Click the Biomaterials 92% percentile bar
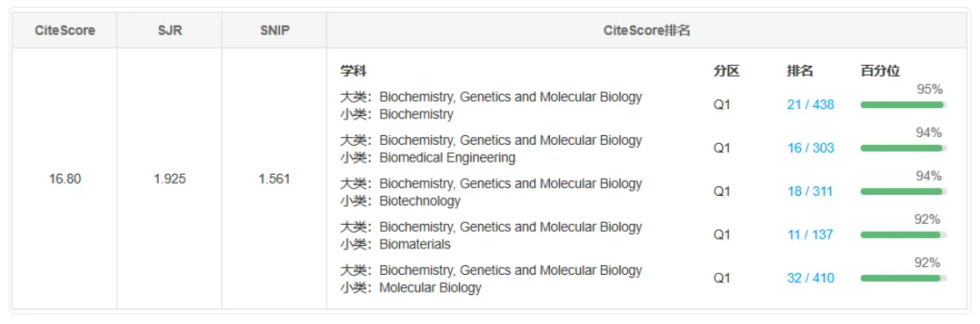 click(x=903, y=235)
